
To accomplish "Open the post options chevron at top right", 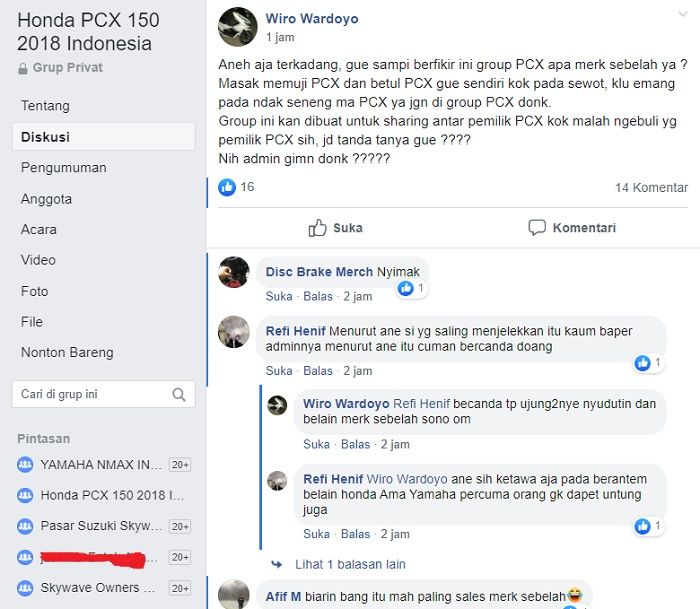I will click(x=683, y=14).
